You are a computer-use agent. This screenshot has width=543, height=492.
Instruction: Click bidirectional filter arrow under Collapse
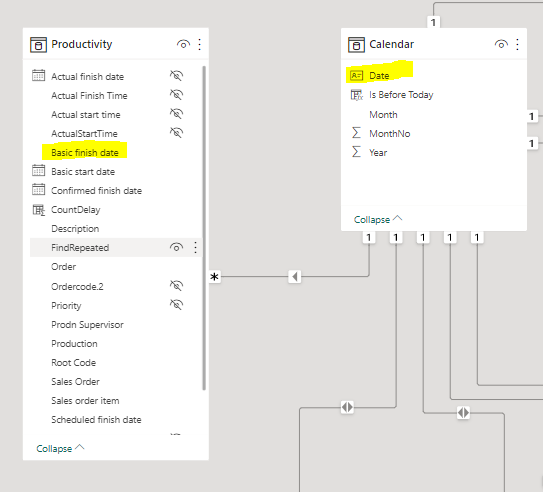[347, 407]
